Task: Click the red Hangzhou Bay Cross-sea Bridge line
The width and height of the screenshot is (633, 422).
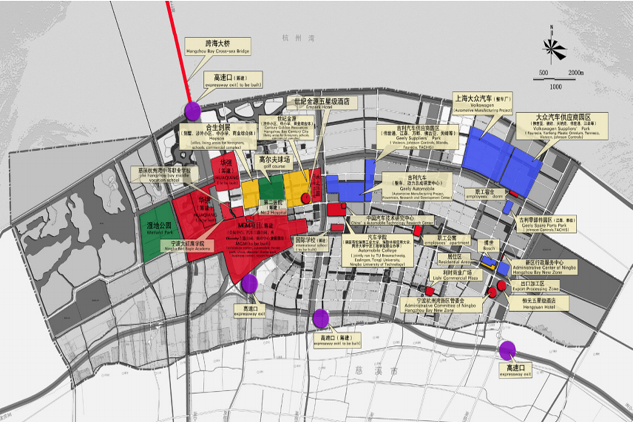Action: click(178, 50)
